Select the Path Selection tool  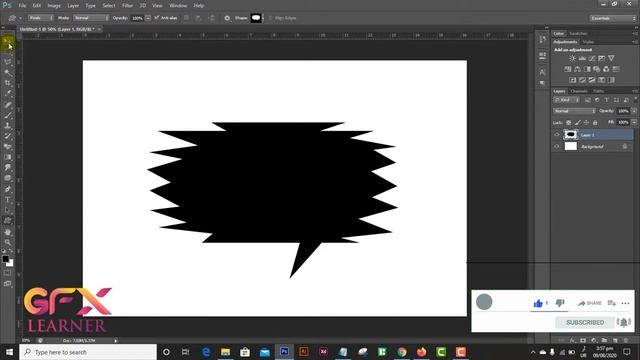[x=8, y=210]
